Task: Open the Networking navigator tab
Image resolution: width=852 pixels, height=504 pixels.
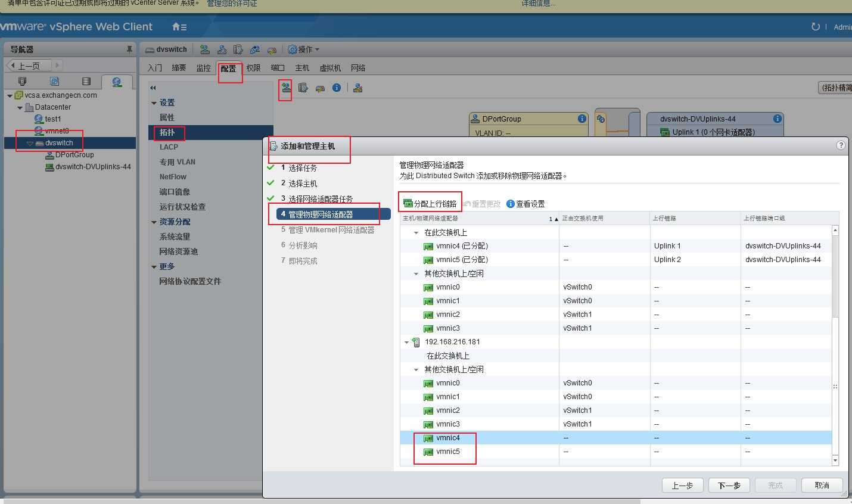Action: pos(117,81)
